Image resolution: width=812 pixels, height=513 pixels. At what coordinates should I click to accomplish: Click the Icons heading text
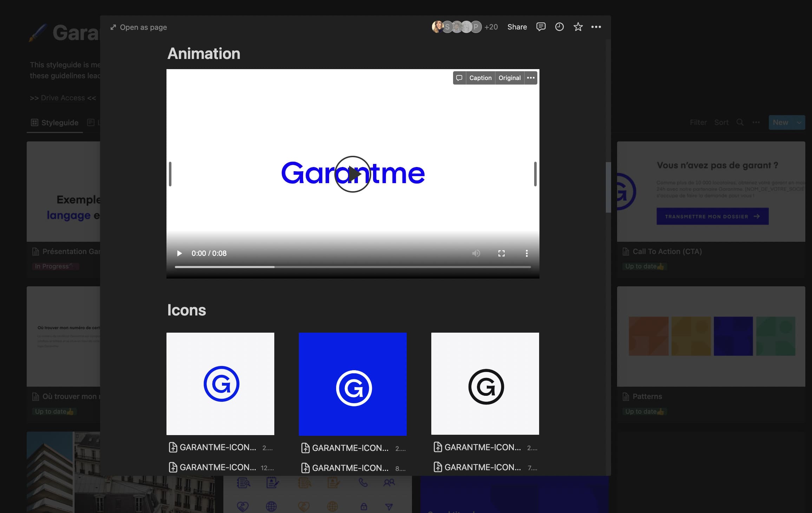(x=186, y=310)
